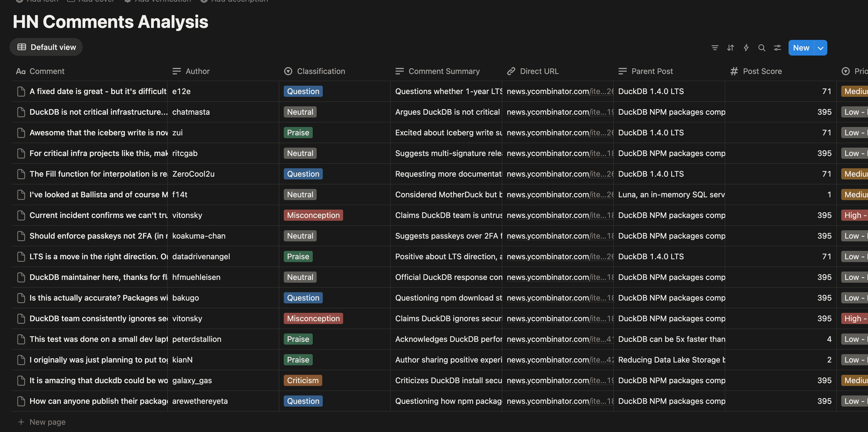Click the HN Comments Analysis title

[x=110, y=21]
